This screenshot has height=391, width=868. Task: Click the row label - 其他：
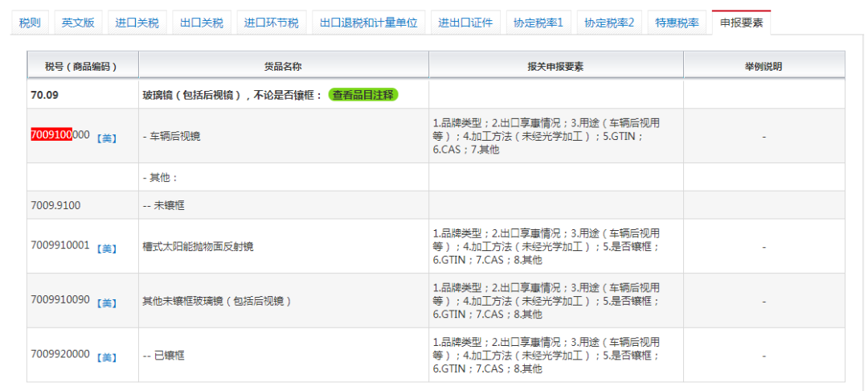pyautogui.click(x=160, y=178)
